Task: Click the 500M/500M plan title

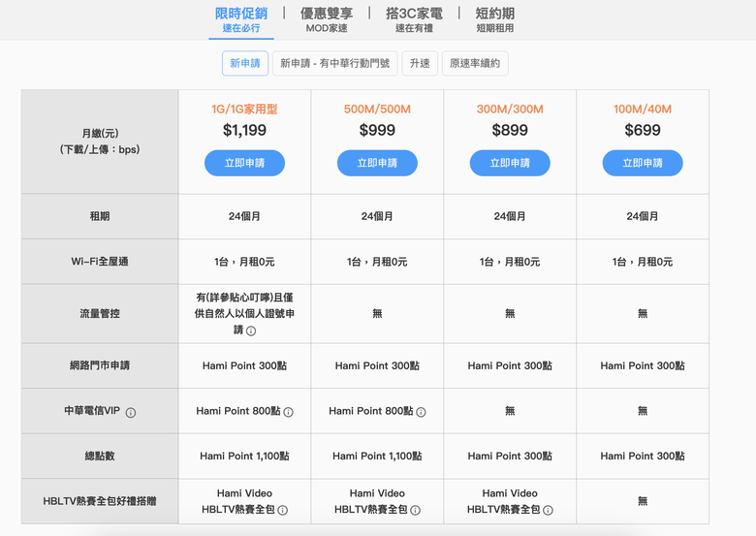Action: point(377,110)
